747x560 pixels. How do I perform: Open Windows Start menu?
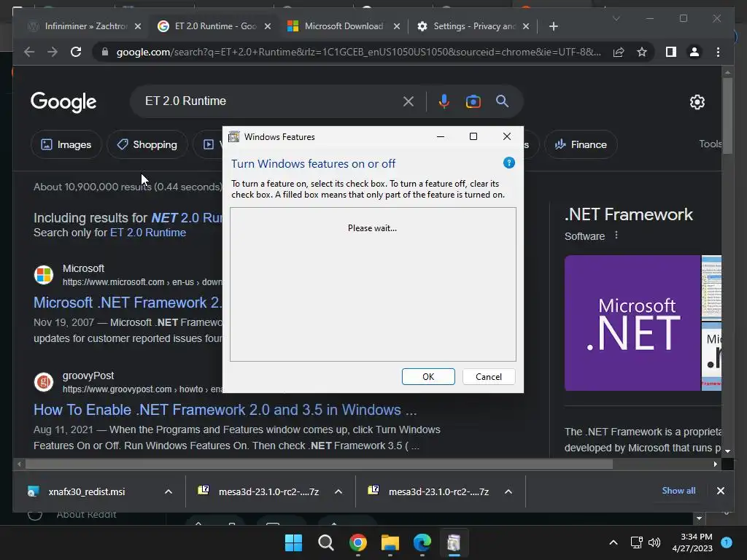pyautogui.click(x=293, y=542)
